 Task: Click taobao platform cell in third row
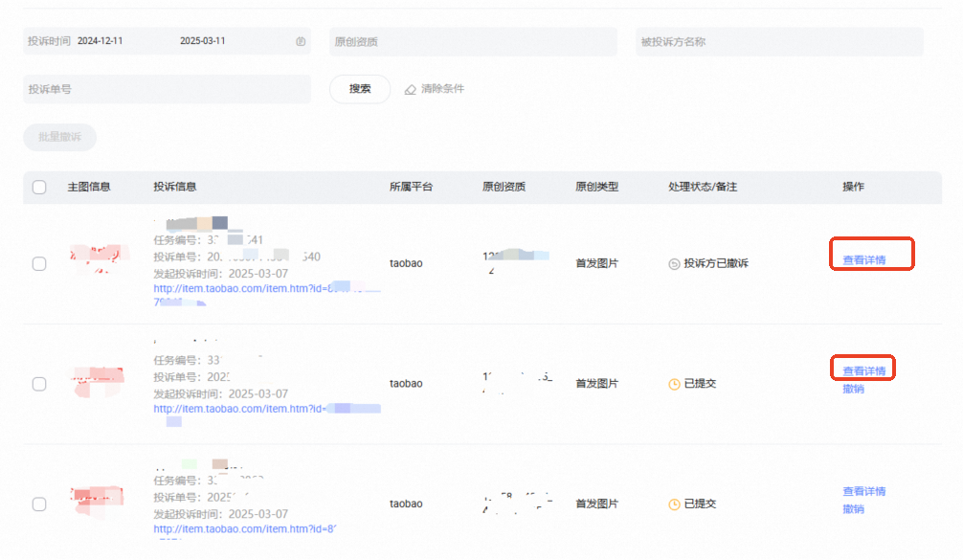point(406,504)
